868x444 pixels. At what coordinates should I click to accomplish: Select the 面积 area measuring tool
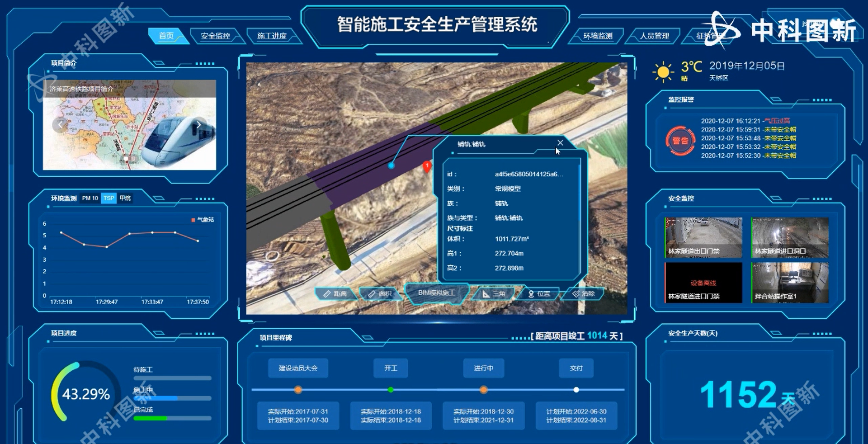[x=380, y=294]
